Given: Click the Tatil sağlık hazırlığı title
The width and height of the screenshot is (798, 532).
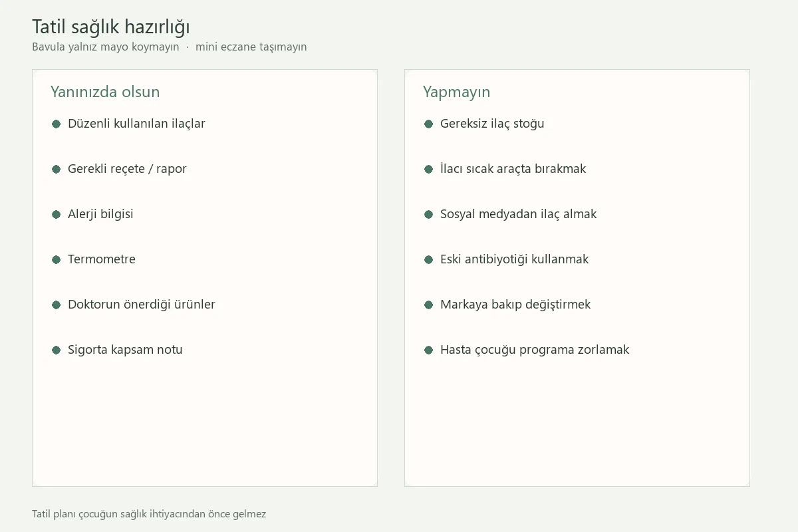Looking at the screenshot, I should [111, 27].
